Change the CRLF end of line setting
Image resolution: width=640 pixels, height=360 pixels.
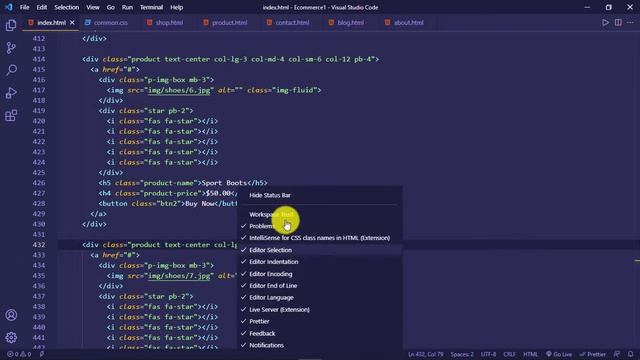[509, 354]
